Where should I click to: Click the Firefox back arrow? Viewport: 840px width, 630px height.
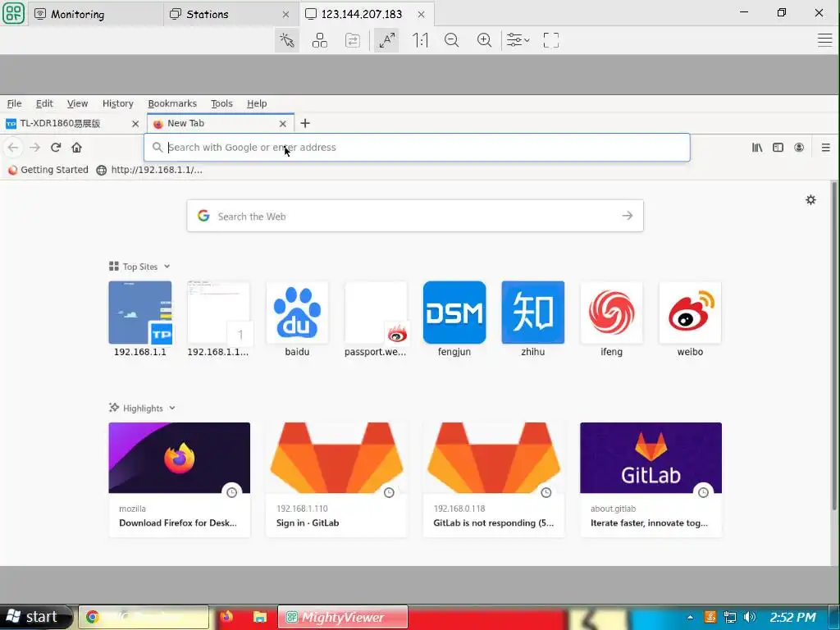[13, 148]
